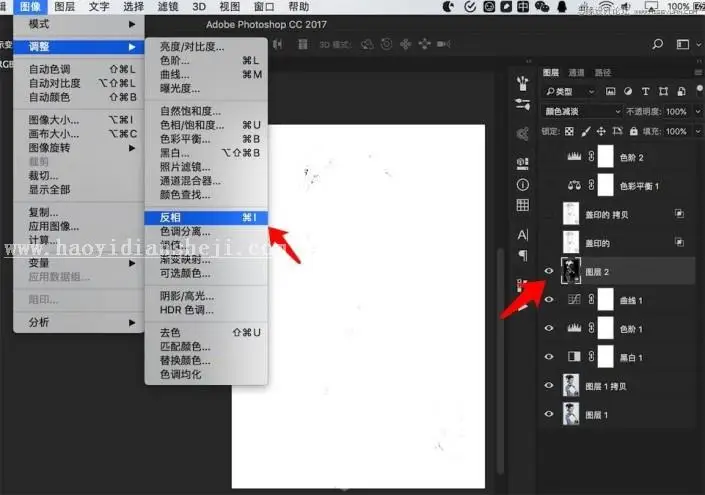Screen dimensions: 705x495
Task: Switch to the 通道 tab
Action: 576,72
